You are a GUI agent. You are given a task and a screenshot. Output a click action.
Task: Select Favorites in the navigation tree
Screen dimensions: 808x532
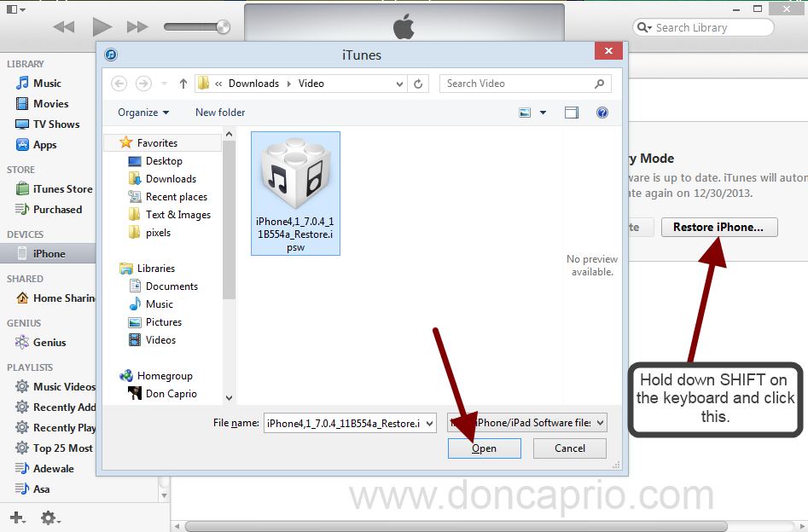point(157,142)
